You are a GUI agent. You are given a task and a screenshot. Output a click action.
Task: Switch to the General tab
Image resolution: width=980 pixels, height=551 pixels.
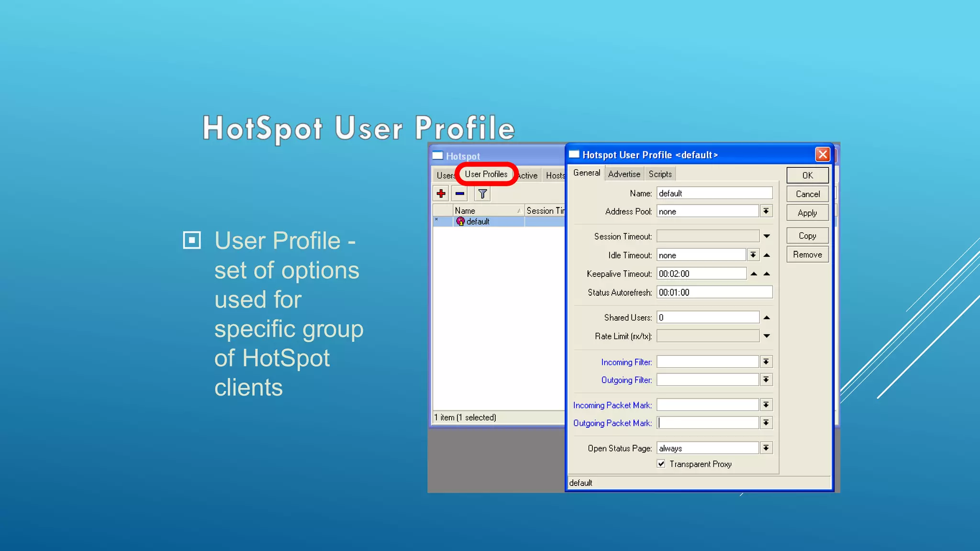coord(586,173)
